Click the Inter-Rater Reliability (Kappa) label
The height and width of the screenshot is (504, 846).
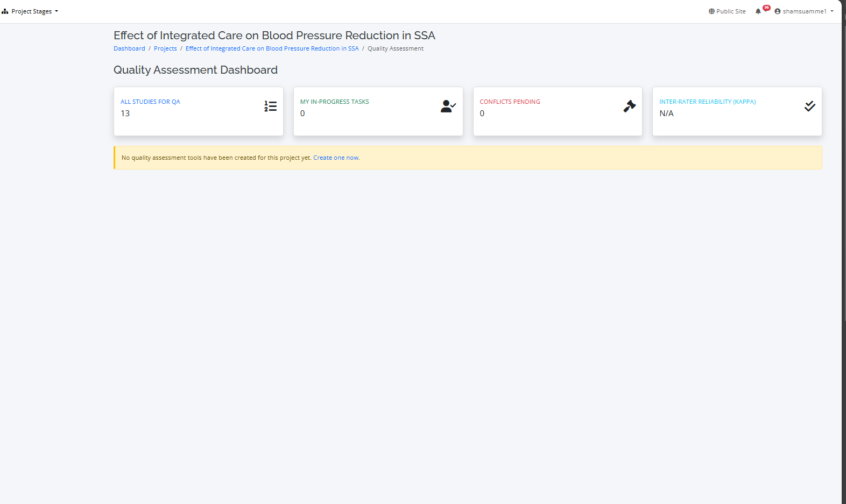707,102
